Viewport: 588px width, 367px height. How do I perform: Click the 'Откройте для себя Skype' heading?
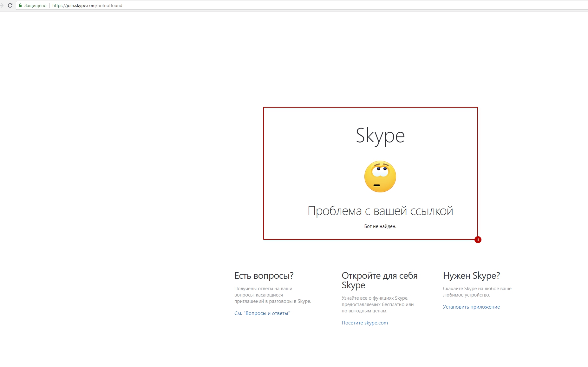click(380, 280)
